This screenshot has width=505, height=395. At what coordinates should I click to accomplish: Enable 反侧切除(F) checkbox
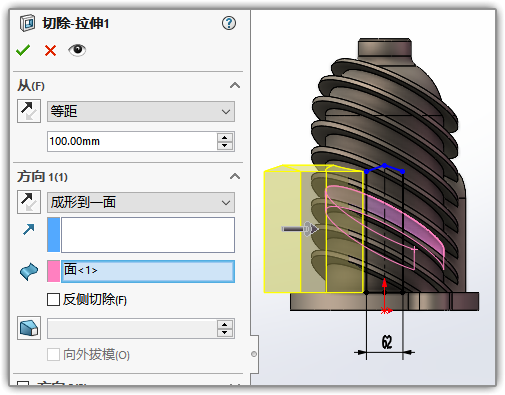click(x=53, y=299)
